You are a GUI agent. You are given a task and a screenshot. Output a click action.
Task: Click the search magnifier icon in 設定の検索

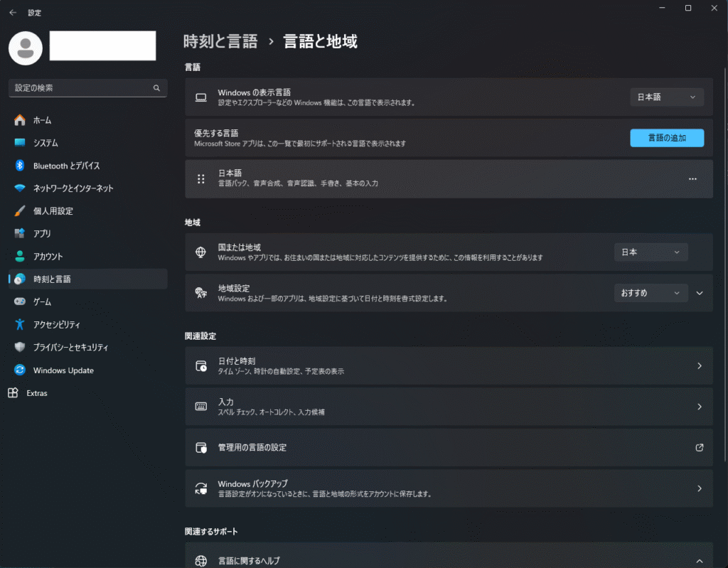click(156, 88)
